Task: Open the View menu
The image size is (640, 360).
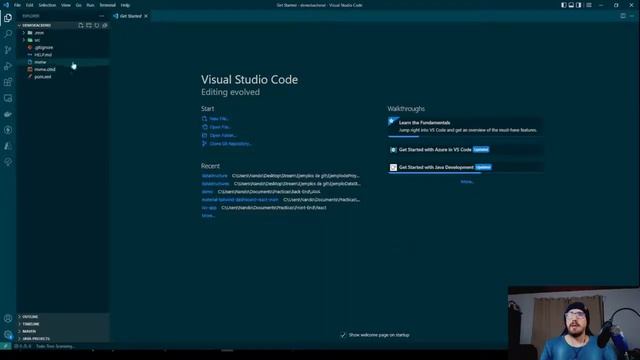Action: pyautogui.click(x=66, y=5)
